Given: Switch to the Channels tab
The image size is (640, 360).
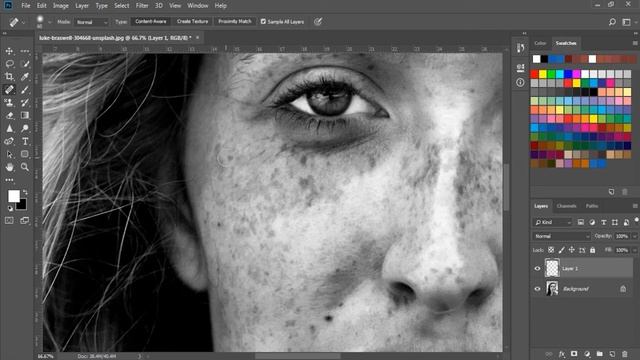Looking at the screenshot, I should pos(567,206).
